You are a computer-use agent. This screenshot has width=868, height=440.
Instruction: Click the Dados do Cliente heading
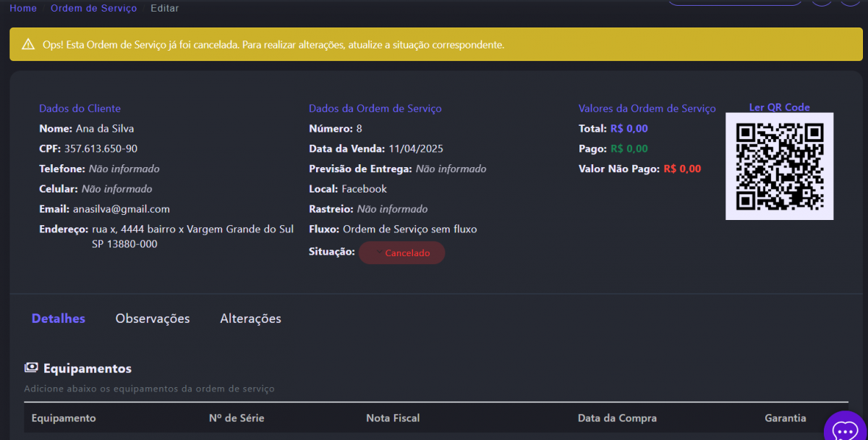(x=80, y=109)
